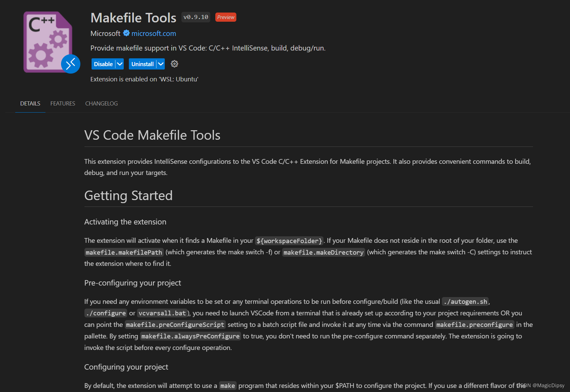Click the makefile.makeDirectory setting code
This screenshot has width=570, height=392.
point(323,252)
